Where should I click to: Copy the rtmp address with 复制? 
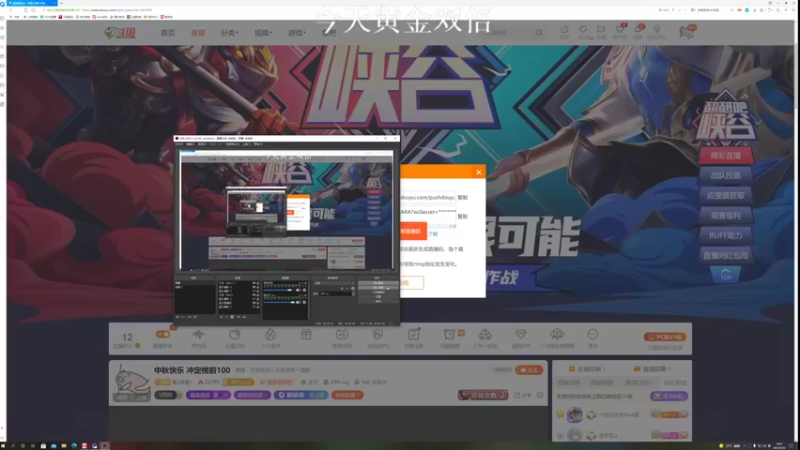pos(462,197)
